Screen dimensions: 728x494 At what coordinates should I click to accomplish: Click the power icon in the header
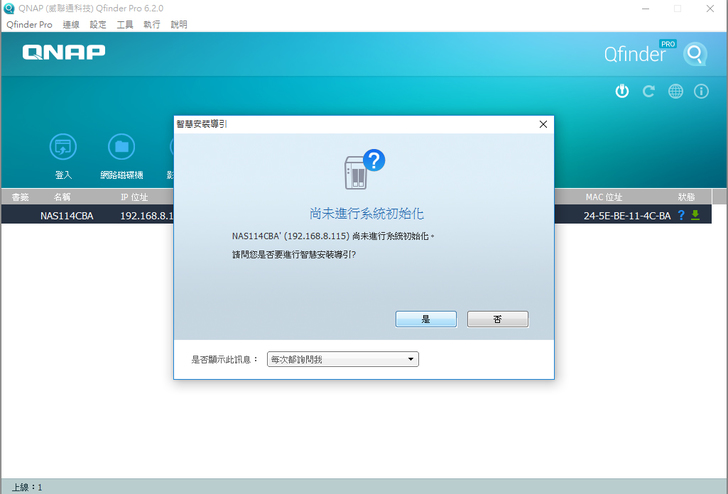point(622,91)
